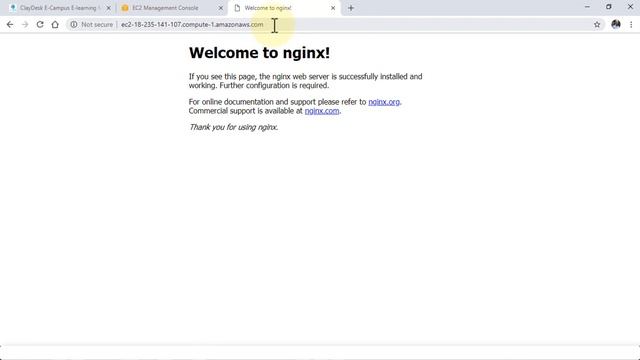The height and width of the screenshot is (360, 640).
Task: Close the EC2 Management Console tab
Action: [x=221, y=8]
